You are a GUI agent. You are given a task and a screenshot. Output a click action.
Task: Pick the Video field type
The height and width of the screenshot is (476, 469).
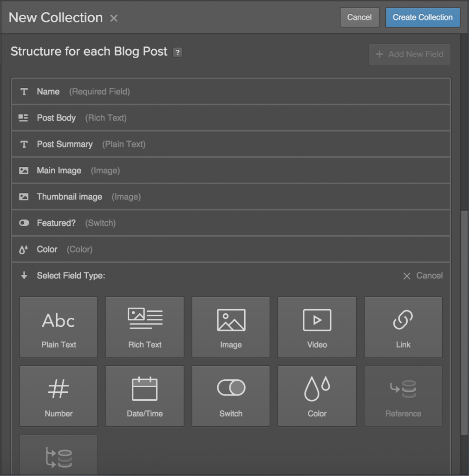(x=317, y=327)
